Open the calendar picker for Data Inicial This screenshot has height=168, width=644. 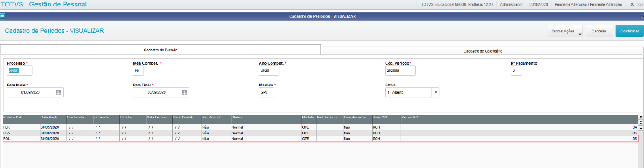58,92
